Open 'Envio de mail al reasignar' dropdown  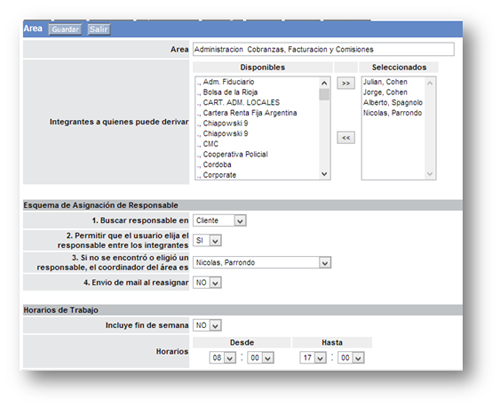pos(207,283)
